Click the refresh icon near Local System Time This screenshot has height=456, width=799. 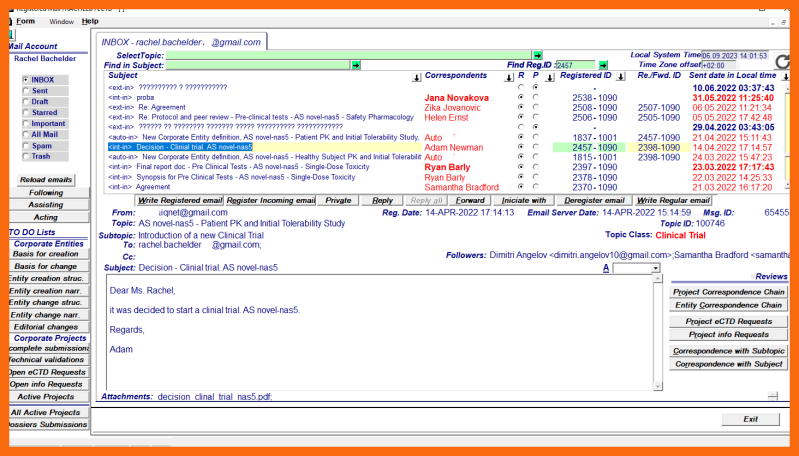pyautogui.click(x=783, y=62)
